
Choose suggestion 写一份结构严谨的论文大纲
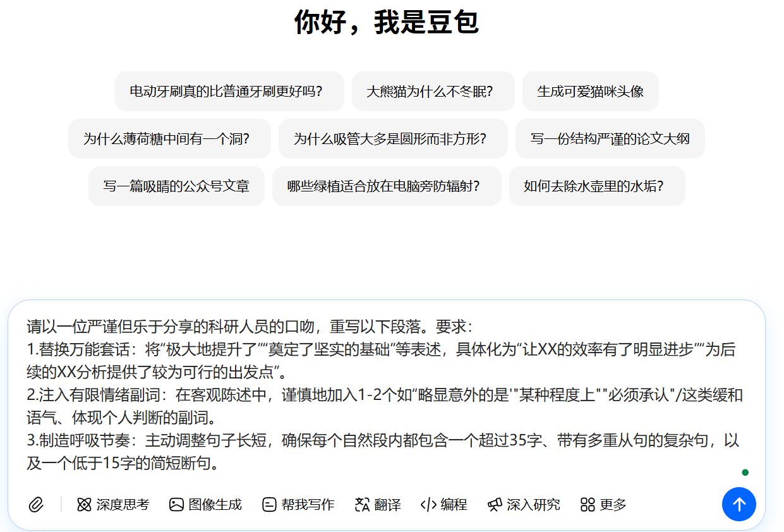[610, 138]
